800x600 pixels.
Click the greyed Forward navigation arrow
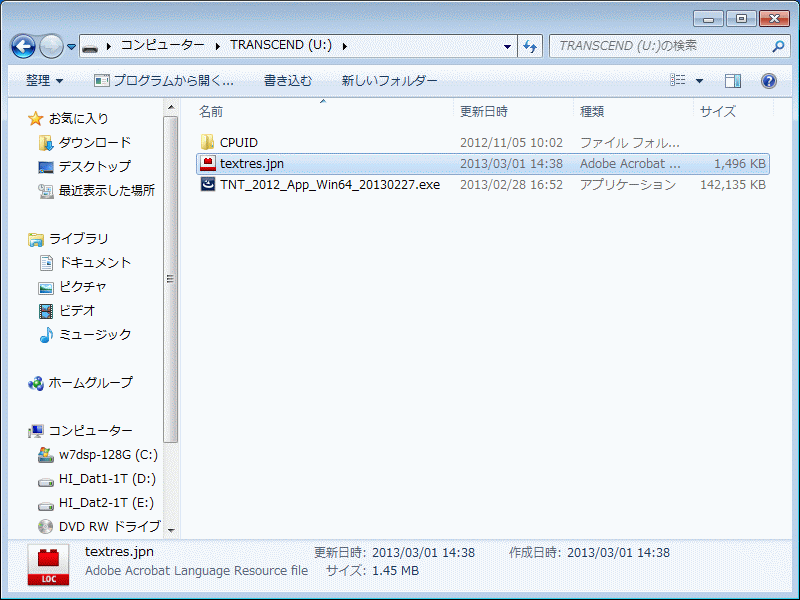[51, 47]
